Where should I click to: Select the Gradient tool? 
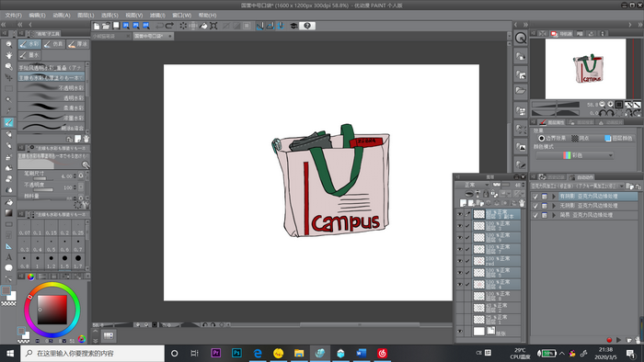click(x=8, y=213)
